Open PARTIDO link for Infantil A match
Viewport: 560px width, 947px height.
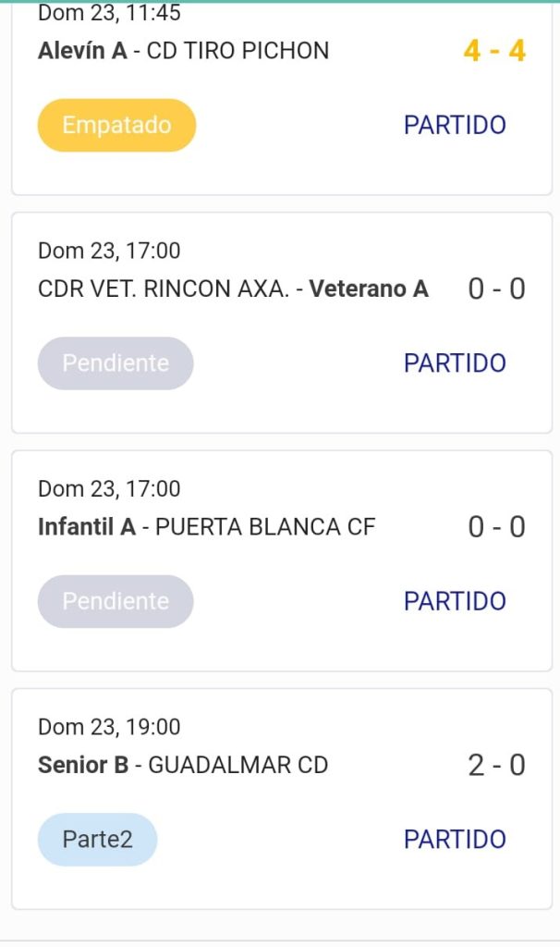coord(455,601)
